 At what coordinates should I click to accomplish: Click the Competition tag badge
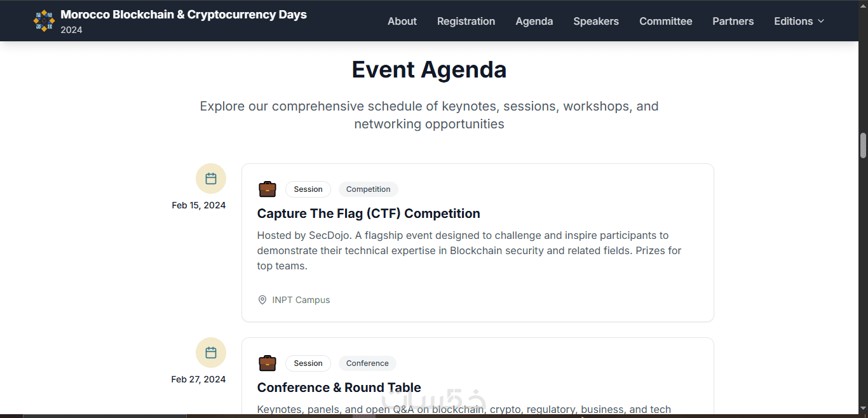coord(369,189)
